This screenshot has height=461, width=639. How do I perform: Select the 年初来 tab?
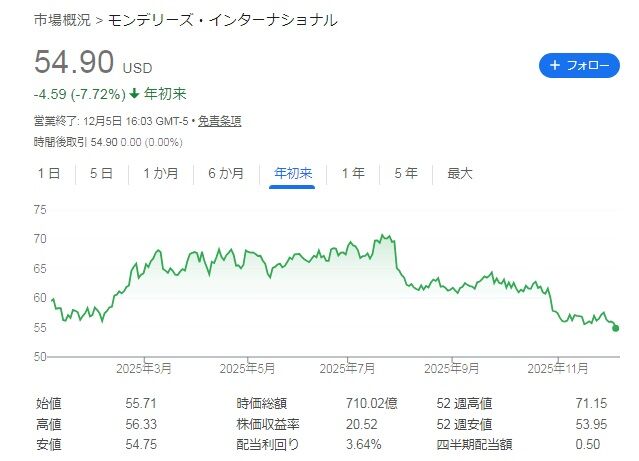(293, 173)
